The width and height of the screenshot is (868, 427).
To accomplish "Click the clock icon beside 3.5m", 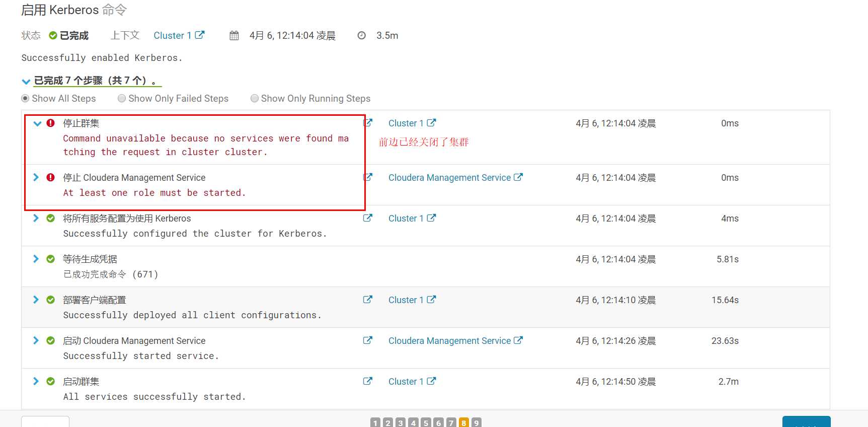I will (361, 35).
